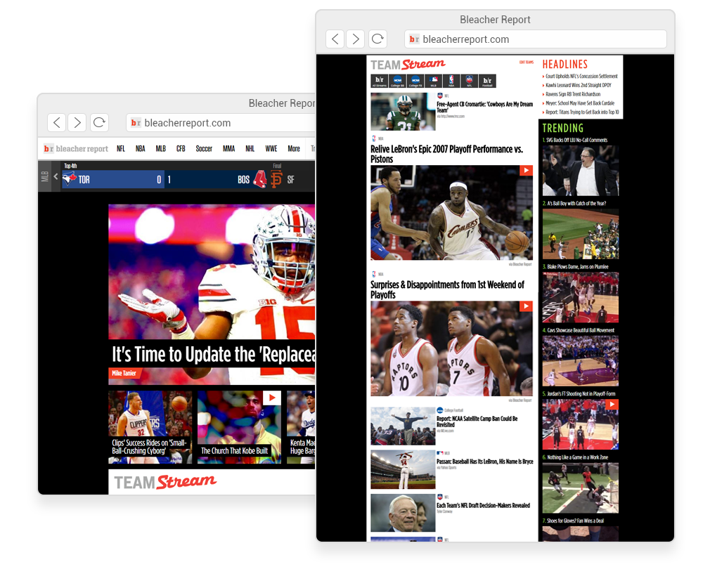This screenshot has height=588, width=703.
Task: Play the LeBron 2007 Playoff Performance video
Action: click(526, 171)
